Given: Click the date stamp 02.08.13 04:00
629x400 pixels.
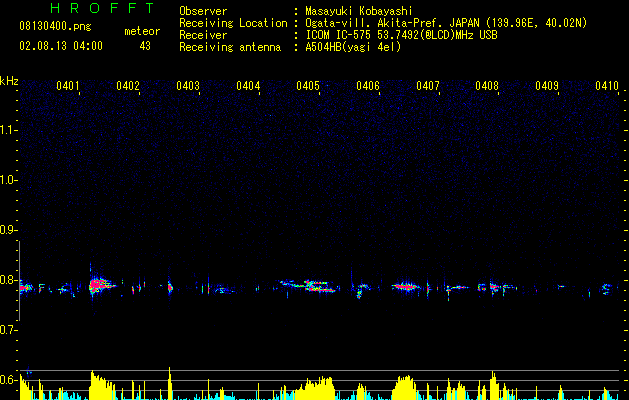Looking at the screenshot, I should 61,46.
